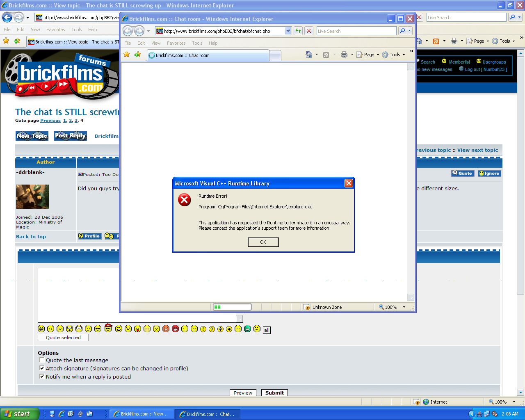Insert the lightbulb idea emoticon
Viewport: 525px width, 420px height.
[x=220, y=329]
